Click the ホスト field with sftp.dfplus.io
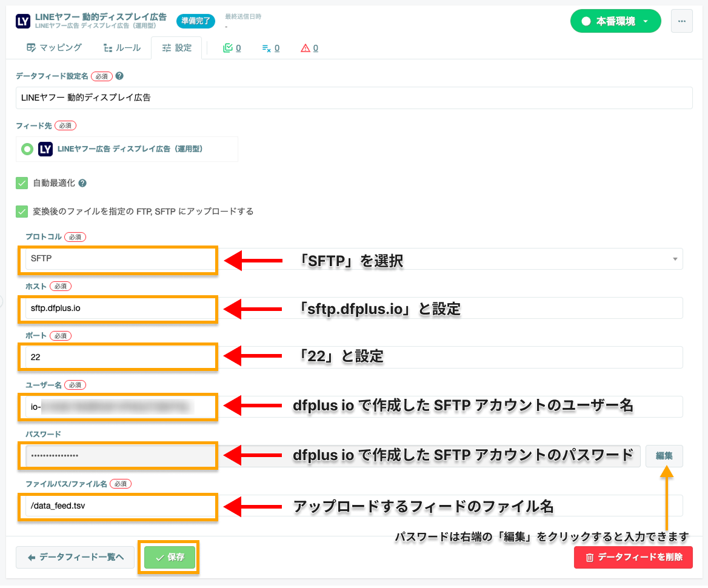Image resolution: width=708 pixels, height=588 pixels. (354, 309)
